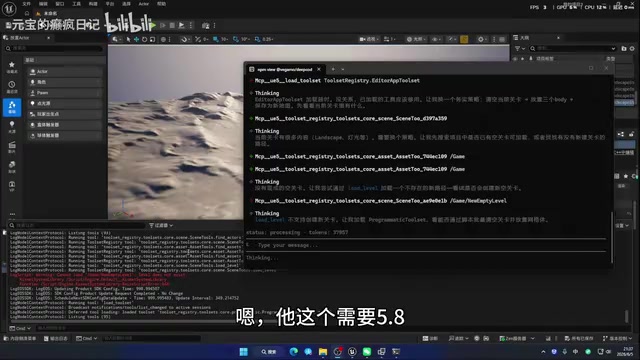Image resolution: width=640 pixels, height=360 pixels.
Task: Open the content drawer button in status bar
Action: click(x=20, y=338)
